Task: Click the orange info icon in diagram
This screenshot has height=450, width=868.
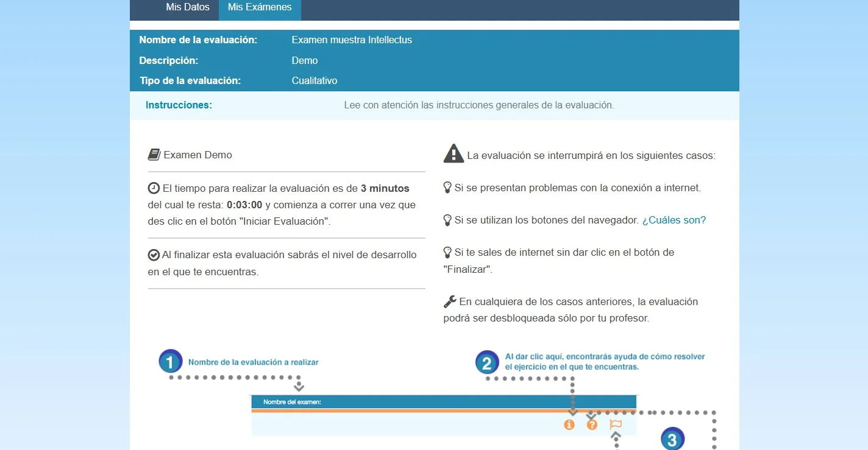Action: (x=569, y=425)
